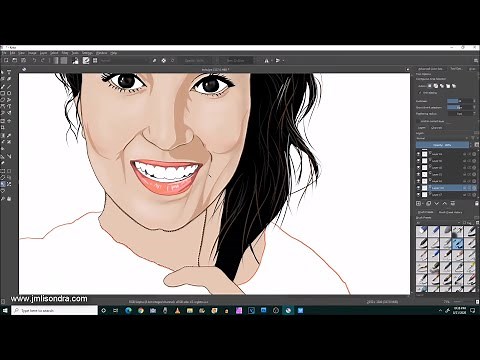
Task: Delete the selected layer
Action: (477, 203)
